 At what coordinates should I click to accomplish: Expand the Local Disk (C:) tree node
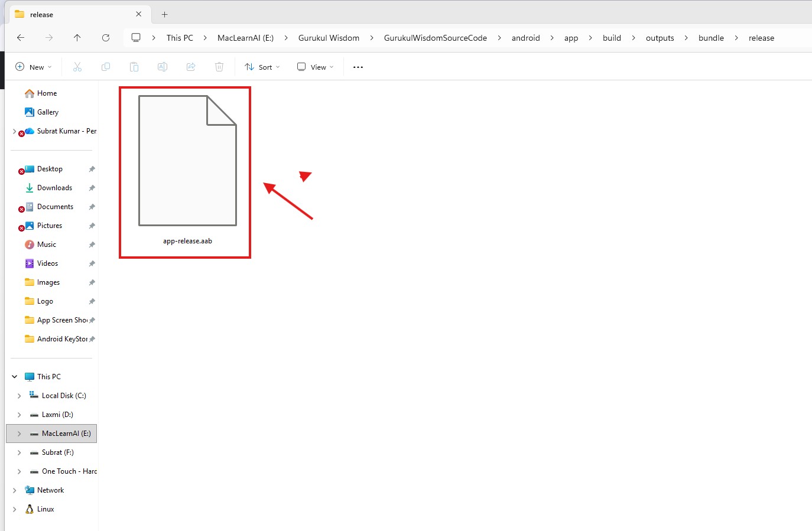tap(20, 396)
